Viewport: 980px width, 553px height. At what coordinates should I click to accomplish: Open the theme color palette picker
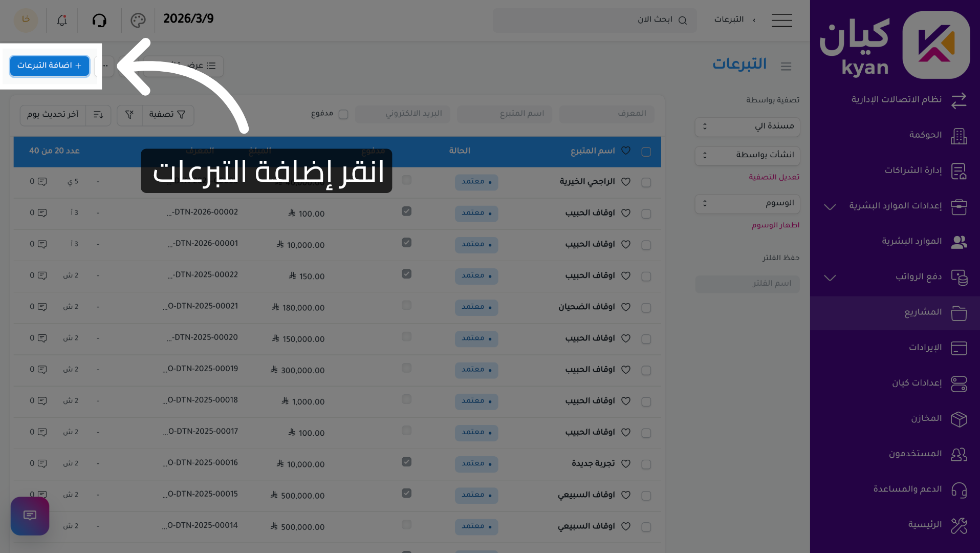click(x=137, y=20)
